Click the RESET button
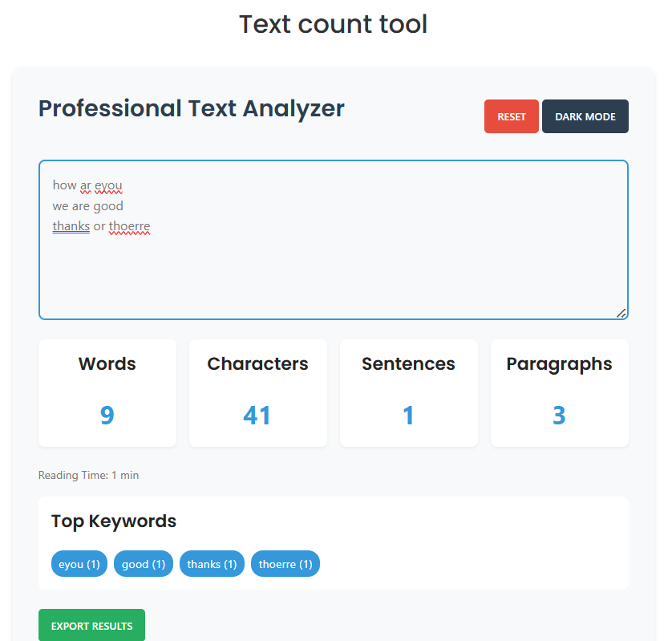 [511, 116]
